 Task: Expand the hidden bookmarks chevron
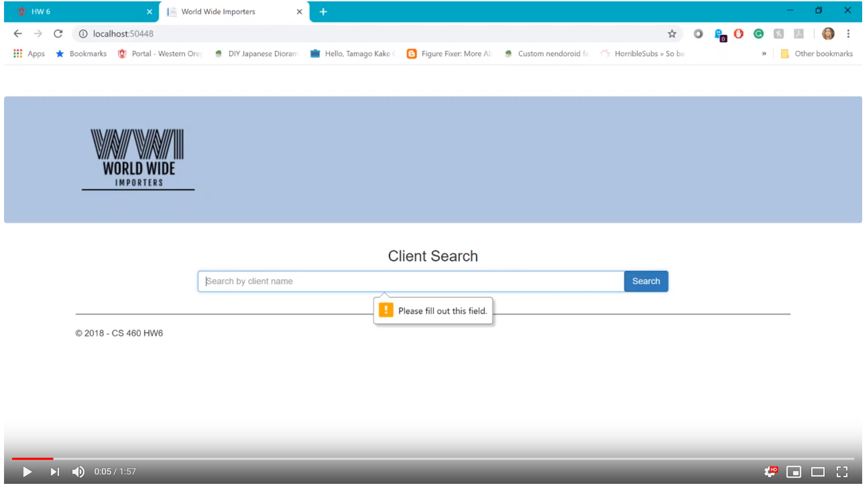click(x=764, y=54)
